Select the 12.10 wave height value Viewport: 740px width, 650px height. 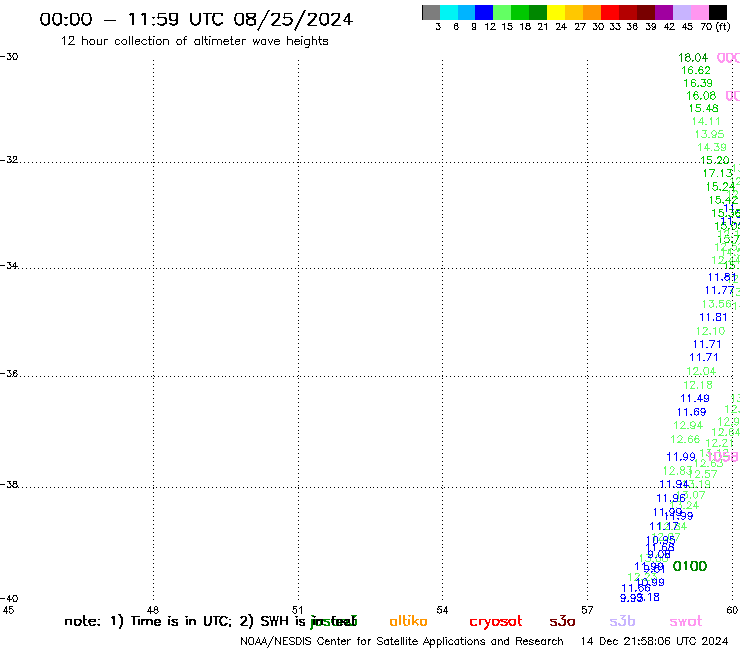(x=710, y=331)
